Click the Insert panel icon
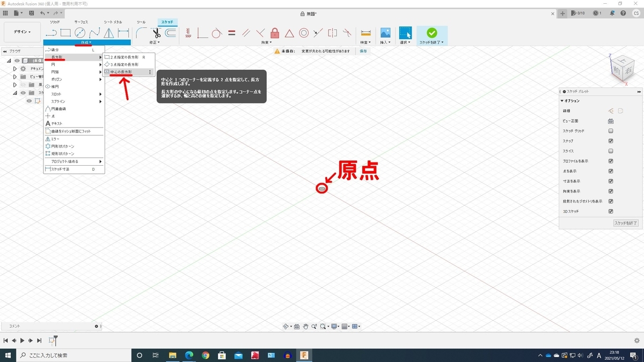This screenshot has width=644, height=362. [x=385, y=32]
